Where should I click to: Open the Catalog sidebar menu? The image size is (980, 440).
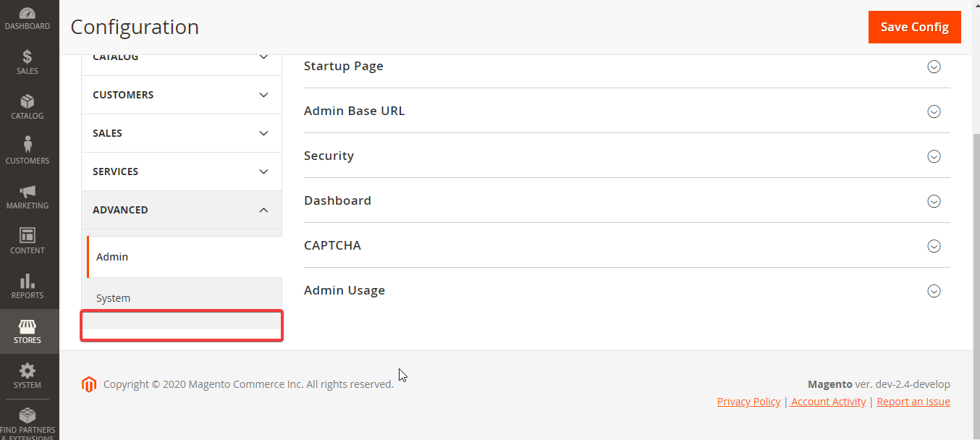pyautogui.click(x=29, y=107)
